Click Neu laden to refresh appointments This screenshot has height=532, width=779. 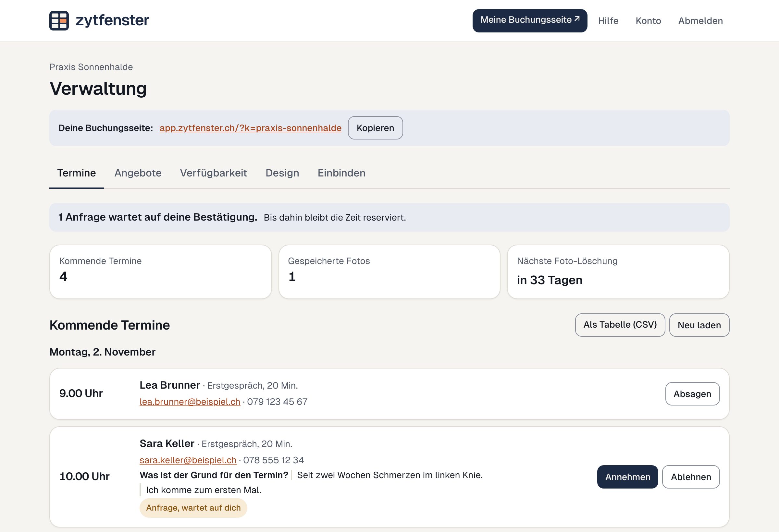(699, 325)
